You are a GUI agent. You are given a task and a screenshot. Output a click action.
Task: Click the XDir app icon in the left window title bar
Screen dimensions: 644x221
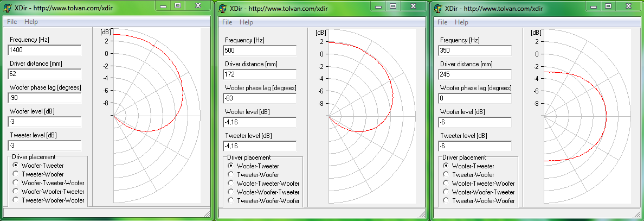click(x=8, y=9)
